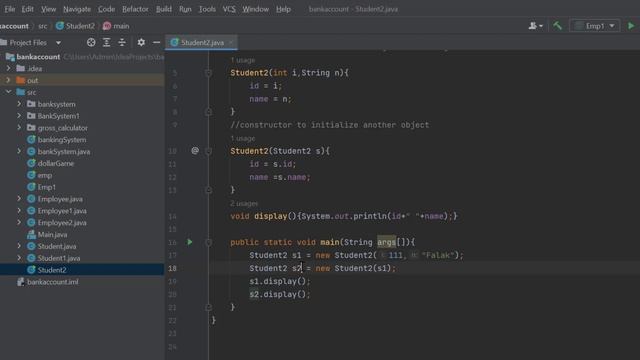Collapse the src folder
Screen dimensions: 640x360
(x=9, y=92)
